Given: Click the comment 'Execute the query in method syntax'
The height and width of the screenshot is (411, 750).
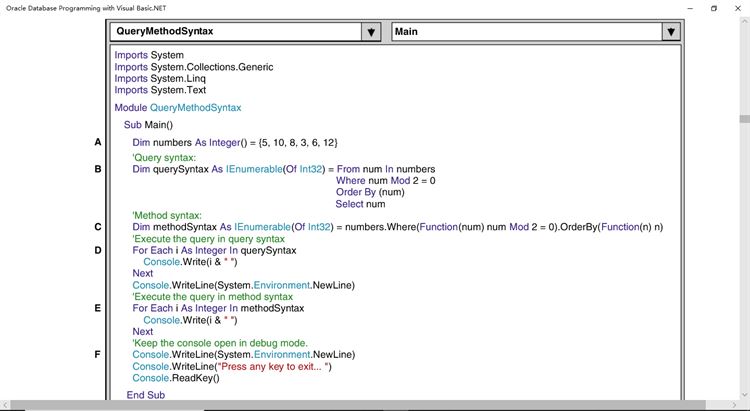Looking at the screenshot, I should click(x=212, y=297).
